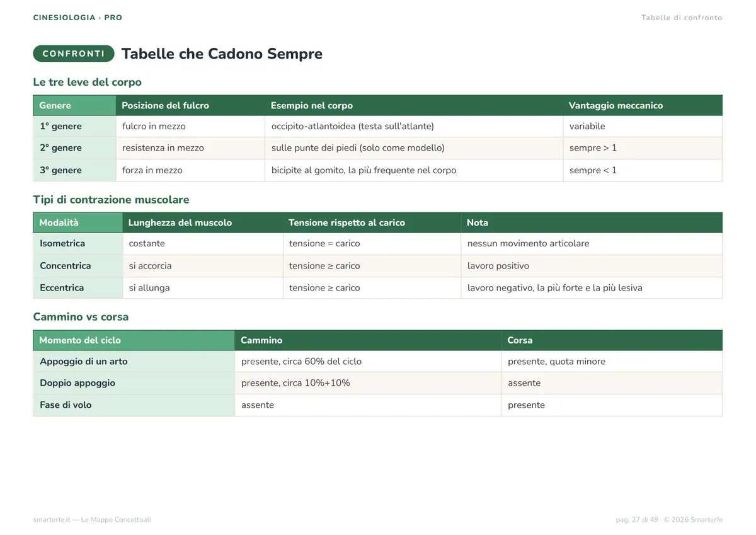The height and width of the screenshot is (535, 756).
Task: Click the "occipito-atlantoidea (testa sull'atlante)" cell
Action: click(x=414, y=127)
